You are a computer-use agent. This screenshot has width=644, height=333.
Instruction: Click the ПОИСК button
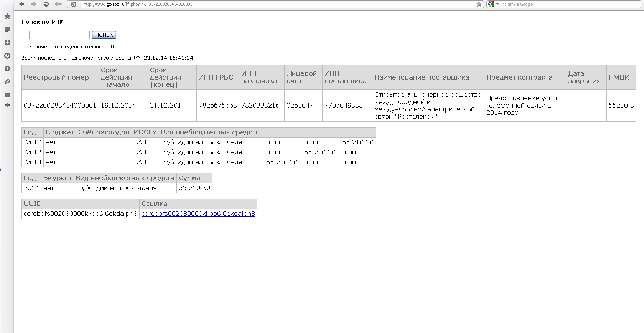click(104, 35)
